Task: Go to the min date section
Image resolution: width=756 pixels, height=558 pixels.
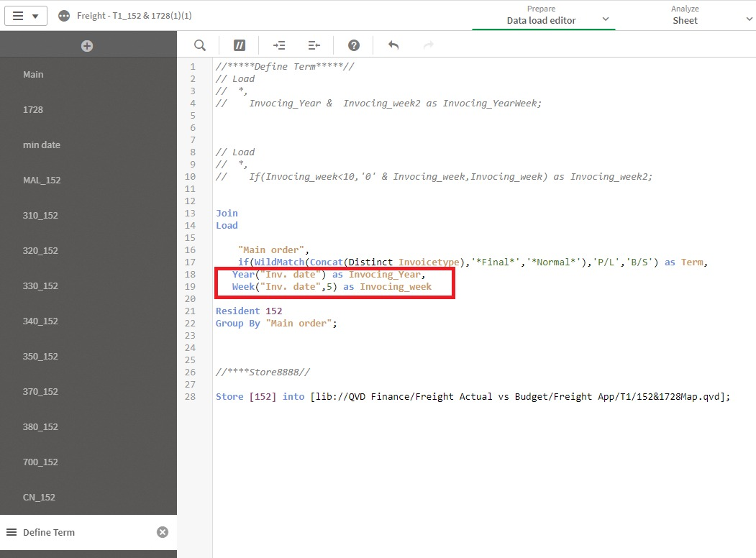Action: click(42, 145)
